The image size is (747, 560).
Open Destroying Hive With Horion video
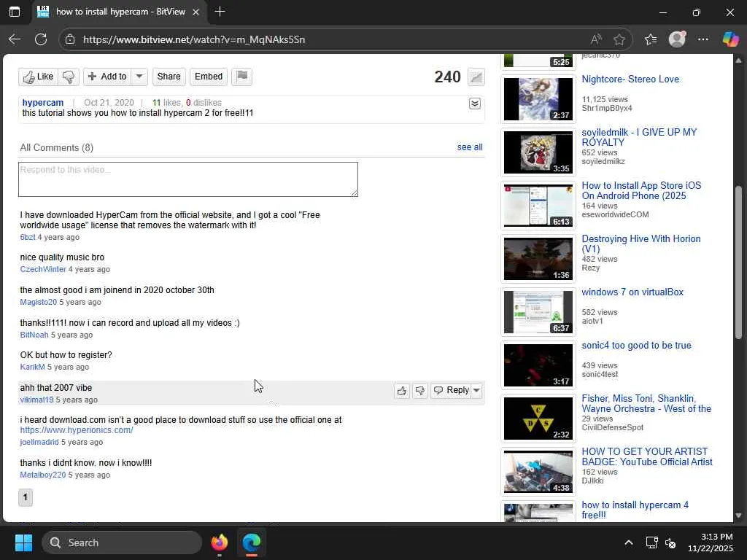(x=640, y=244)
